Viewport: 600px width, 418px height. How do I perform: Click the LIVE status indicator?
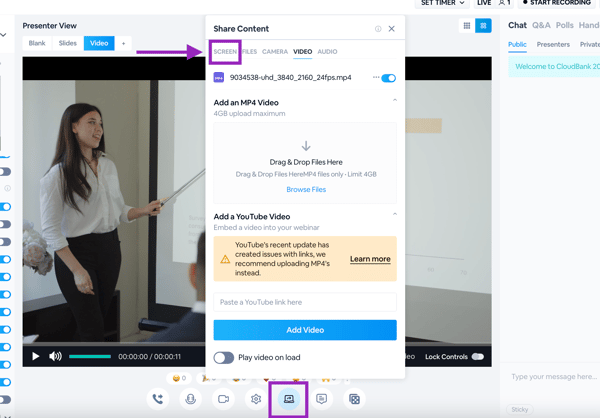[x=484, y=3]
